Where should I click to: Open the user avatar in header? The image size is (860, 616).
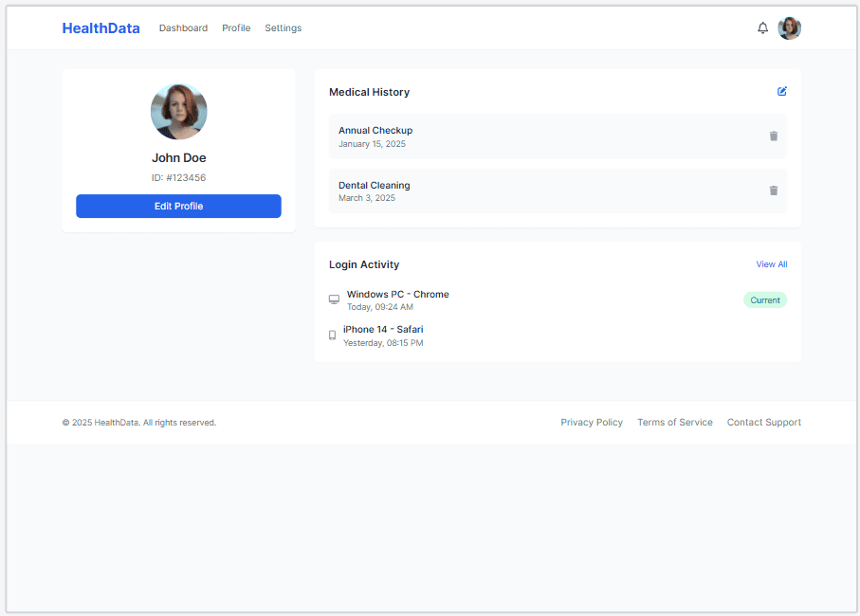pos(789,27)
